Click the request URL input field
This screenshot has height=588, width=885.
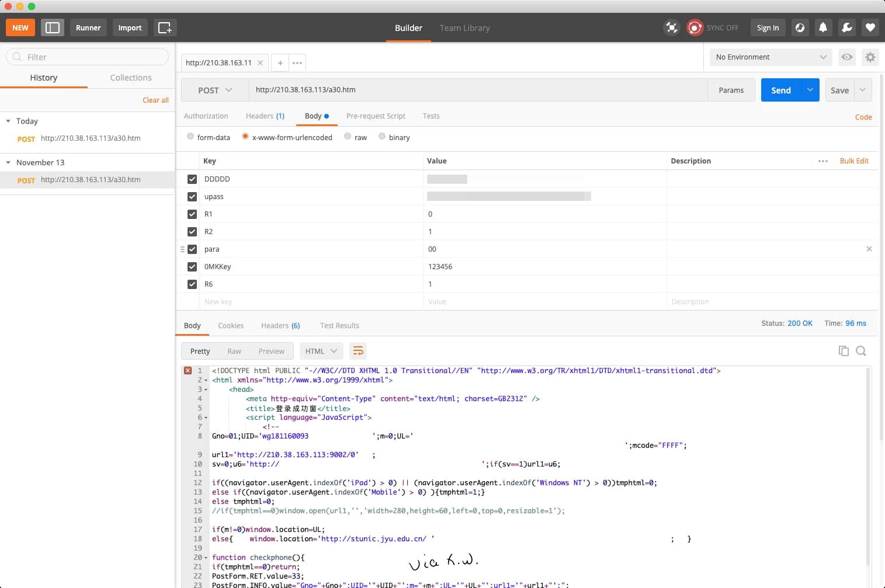(x=478, y=90)
